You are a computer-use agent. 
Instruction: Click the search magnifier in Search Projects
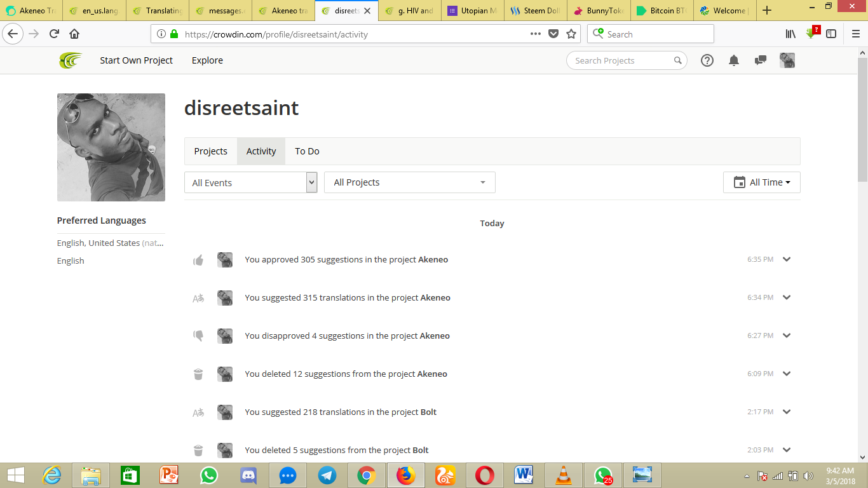pyautogui.click(x=678, y=60)
